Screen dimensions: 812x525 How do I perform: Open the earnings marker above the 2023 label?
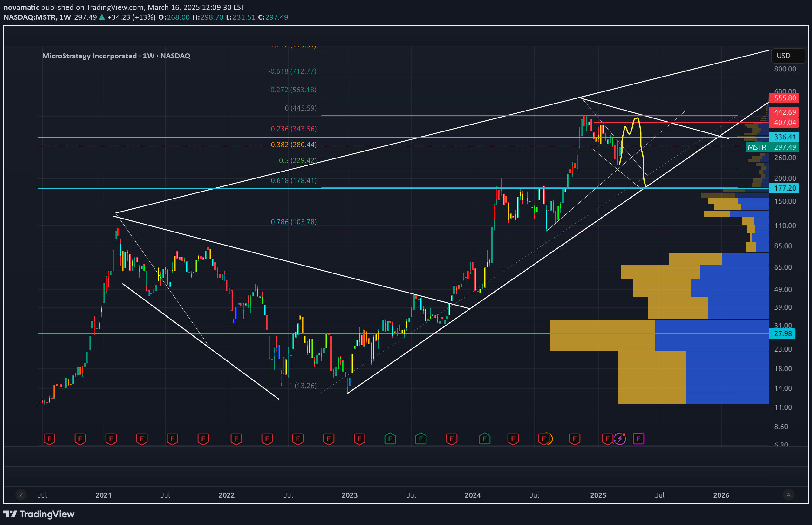[359, 439]
